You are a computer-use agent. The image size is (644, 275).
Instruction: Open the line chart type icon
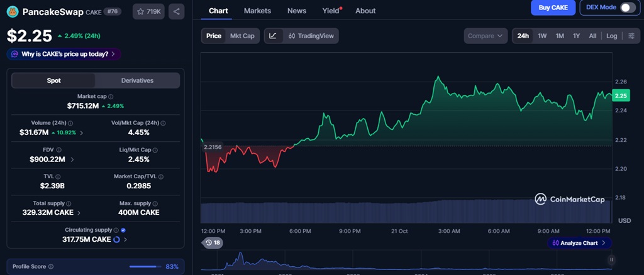tap(273, 36)
